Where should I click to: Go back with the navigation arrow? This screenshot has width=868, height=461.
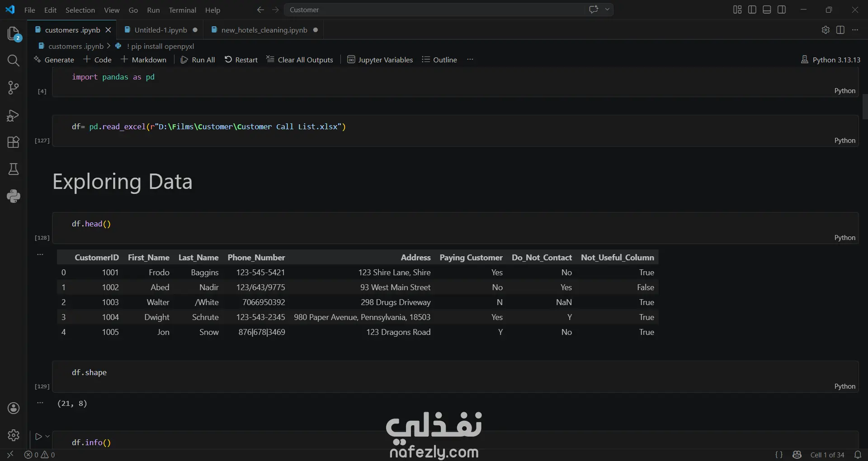(x=260, y=9)
